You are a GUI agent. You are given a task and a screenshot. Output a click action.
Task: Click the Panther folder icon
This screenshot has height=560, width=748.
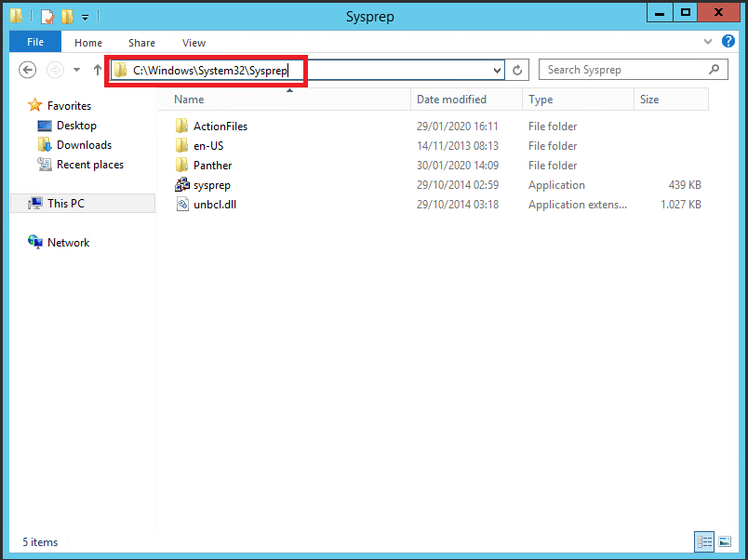[181, 165]
